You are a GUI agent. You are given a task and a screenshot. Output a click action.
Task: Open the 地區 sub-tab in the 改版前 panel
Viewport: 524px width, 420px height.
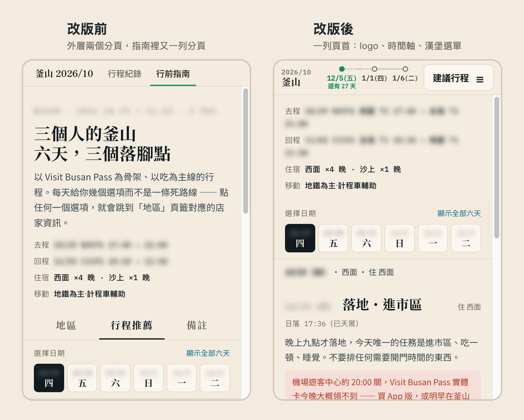coord(66,326)
